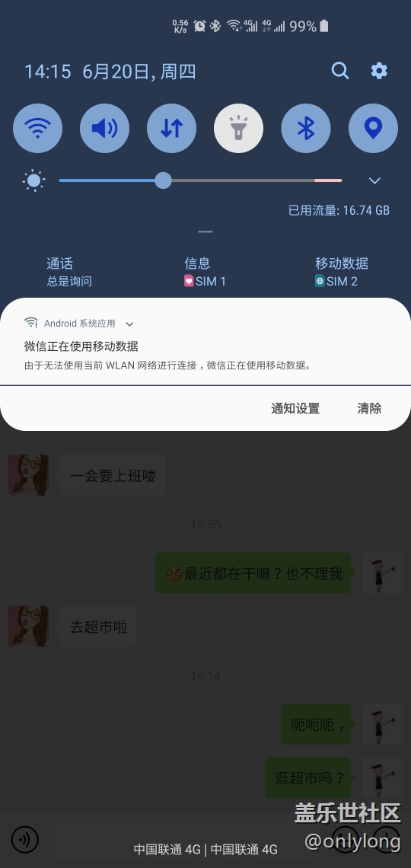
Task: Tap the brightness sun icon
Action: (x=33, y=180)
